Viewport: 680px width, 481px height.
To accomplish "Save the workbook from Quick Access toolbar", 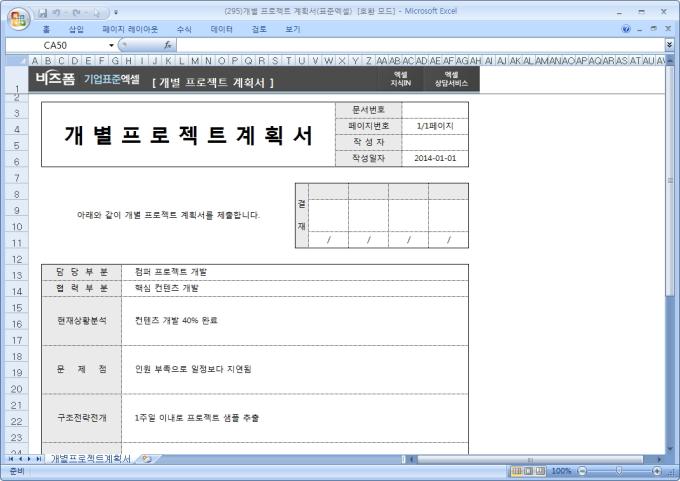I will point(42,13).
